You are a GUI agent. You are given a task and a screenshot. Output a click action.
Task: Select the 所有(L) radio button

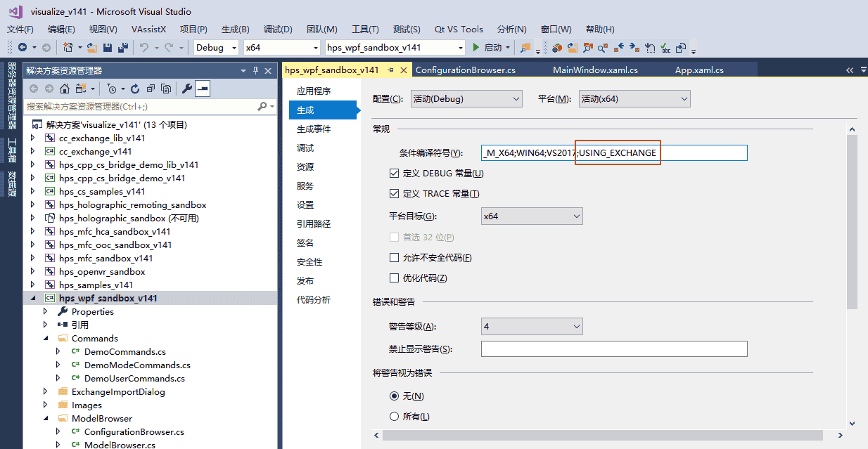coord(394,416)
